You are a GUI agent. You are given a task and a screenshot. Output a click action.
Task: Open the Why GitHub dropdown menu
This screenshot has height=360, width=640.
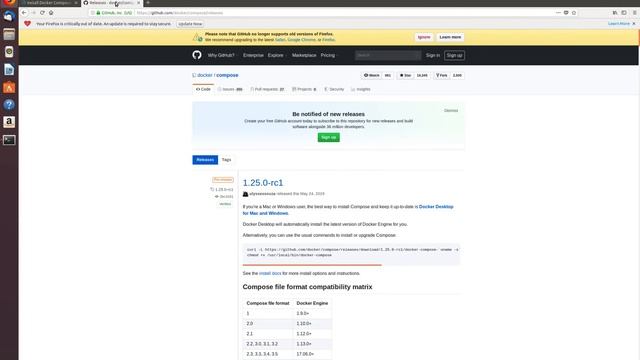pyautogui.click(x=222, y=55)
